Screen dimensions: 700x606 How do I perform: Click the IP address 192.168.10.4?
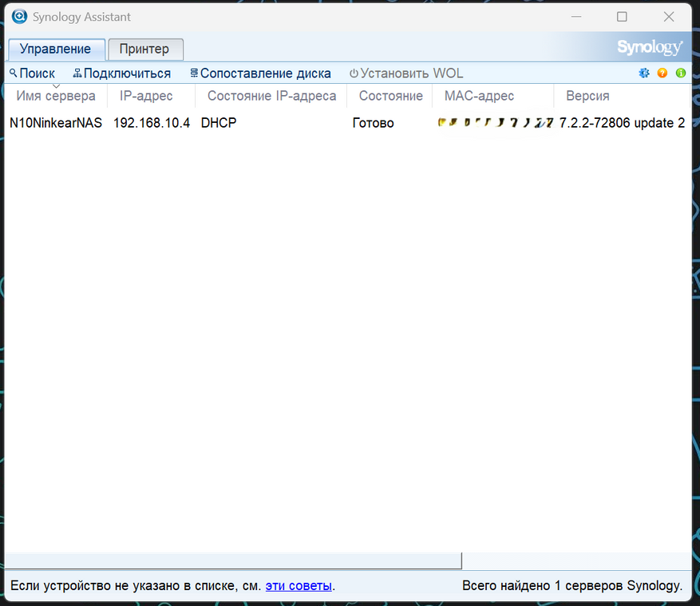tap(152, 123)
